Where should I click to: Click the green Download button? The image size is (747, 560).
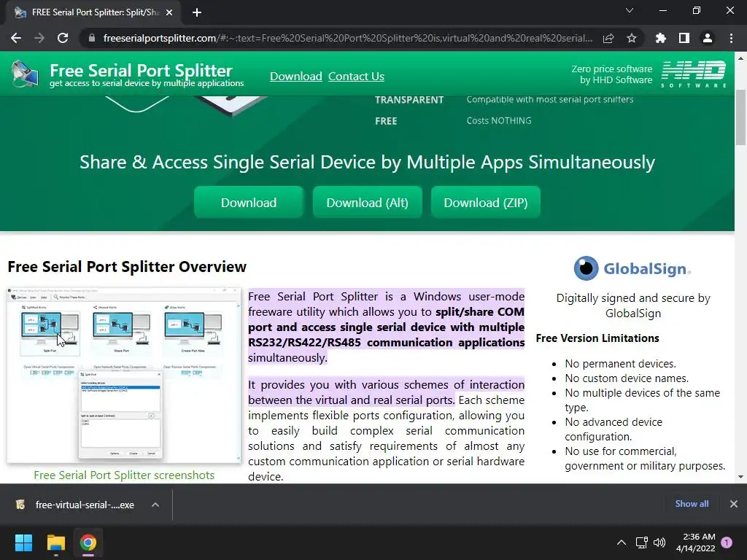click(x=249, y=203)
